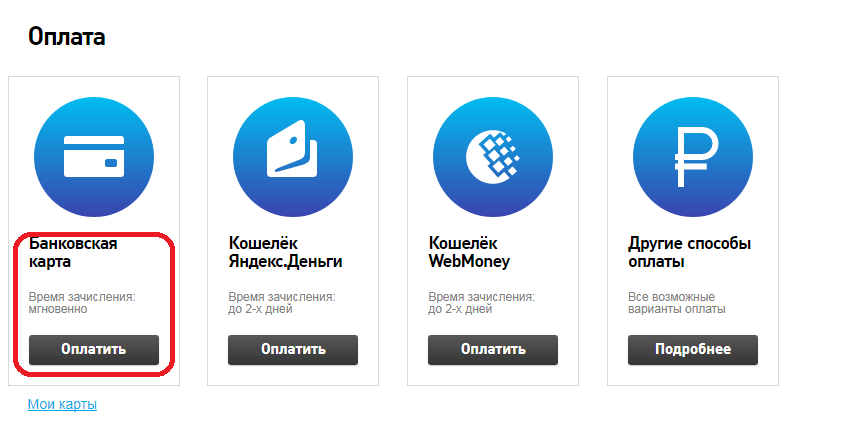
Task: Click the small chip on card pictogram
Action: pos(111,163)
